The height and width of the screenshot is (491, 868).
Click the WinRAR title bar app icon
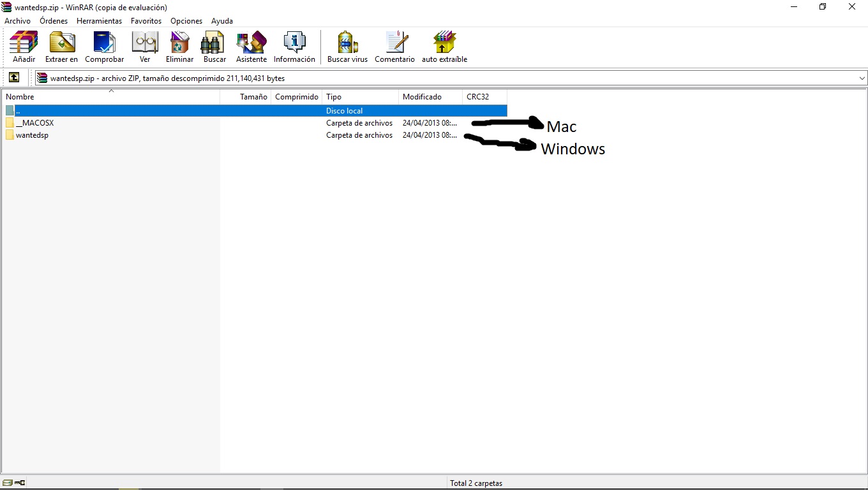click(6, 7)
